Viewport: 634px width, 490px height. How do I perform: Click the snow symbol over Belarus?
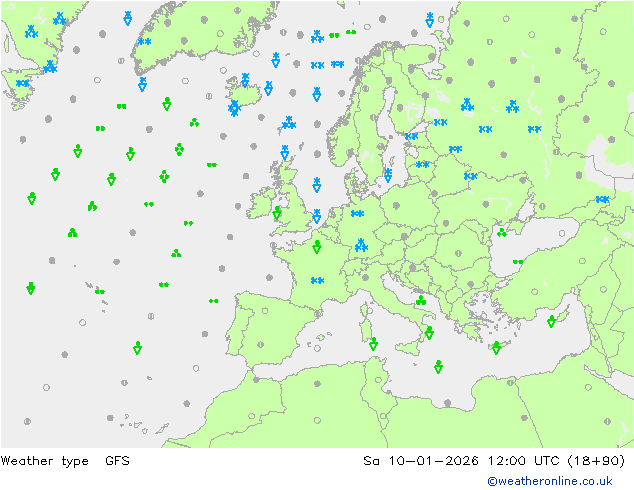coord(471,176)
